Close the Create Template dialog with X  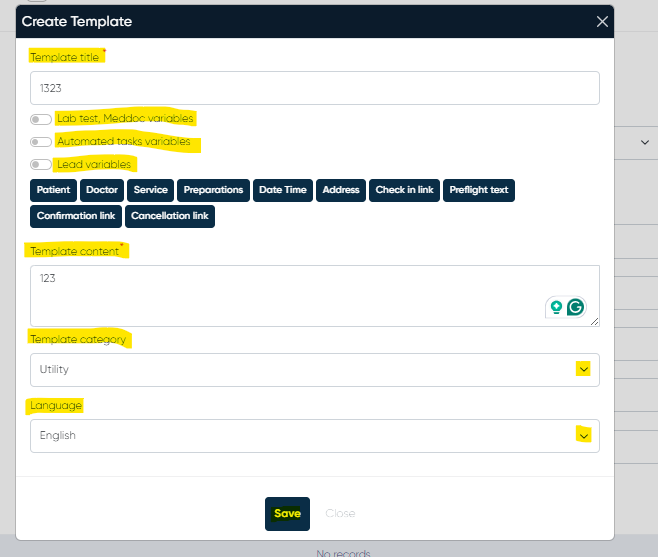tap(602, 21)
